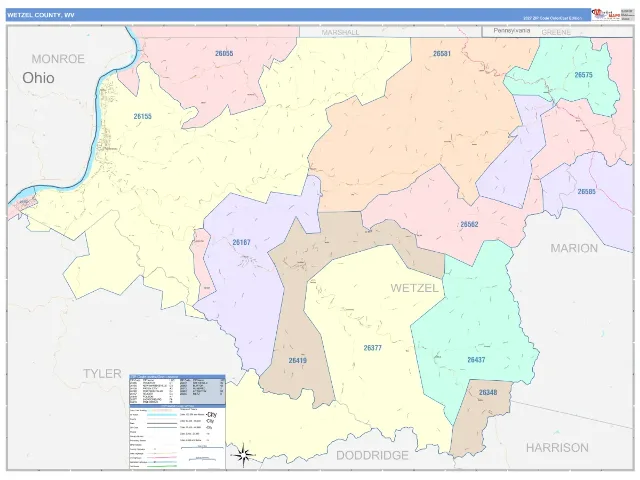Click ZIP code label 26055
Screen dimensions: 640x480
coord(224,53)
